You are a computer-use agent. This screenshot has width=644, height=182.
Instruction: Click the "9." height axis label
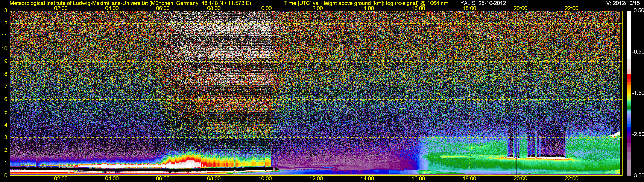point(6,61)
